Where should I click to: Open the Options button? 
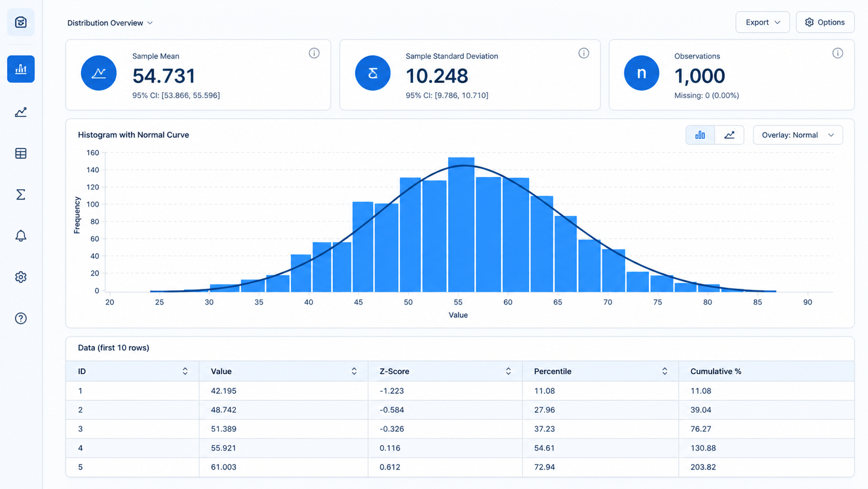pyautogui.click(x=825, y=22)
